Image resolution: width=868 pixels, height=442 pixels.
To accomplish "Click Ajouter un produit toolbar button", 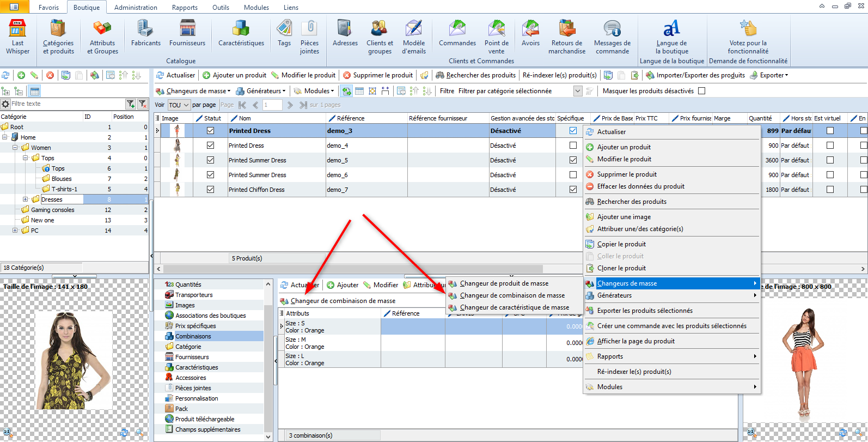I will click(x=235, y=75).
